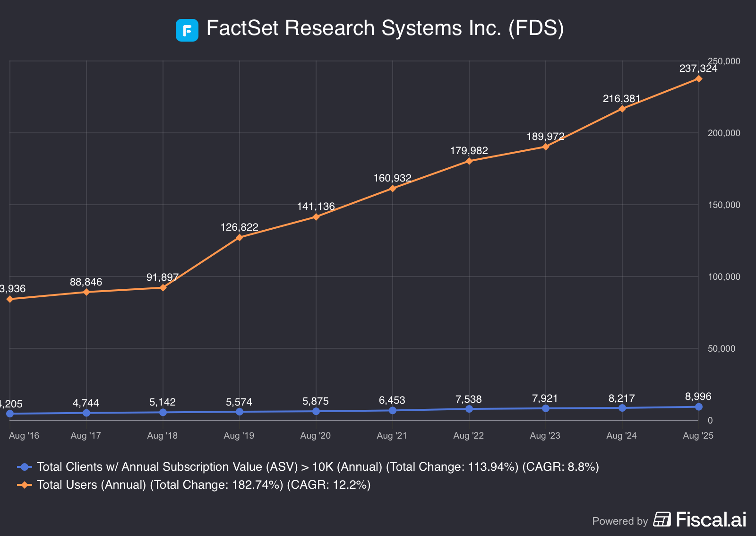Screen dimensions: 756x536
Task: Click the FactSet logo icon beside the title
Action: pos(187,29)
